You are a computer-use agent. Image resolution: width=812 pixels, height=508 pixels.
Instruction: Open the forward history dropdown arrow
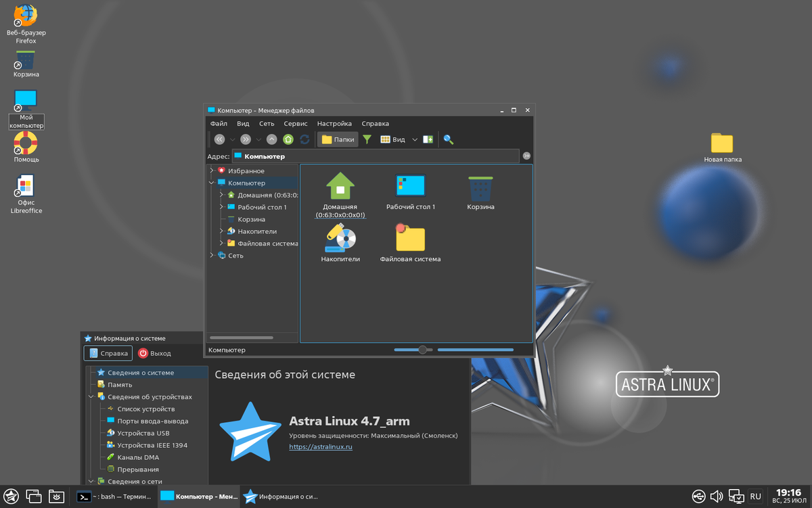coord(258,139)
